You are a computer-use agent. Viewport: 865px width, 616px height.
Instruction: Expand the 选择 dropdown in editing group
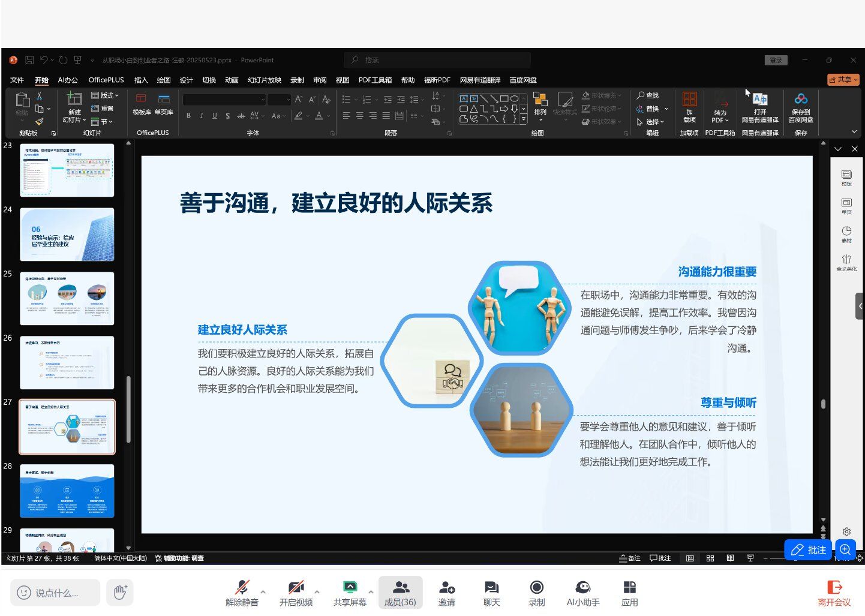652,122
